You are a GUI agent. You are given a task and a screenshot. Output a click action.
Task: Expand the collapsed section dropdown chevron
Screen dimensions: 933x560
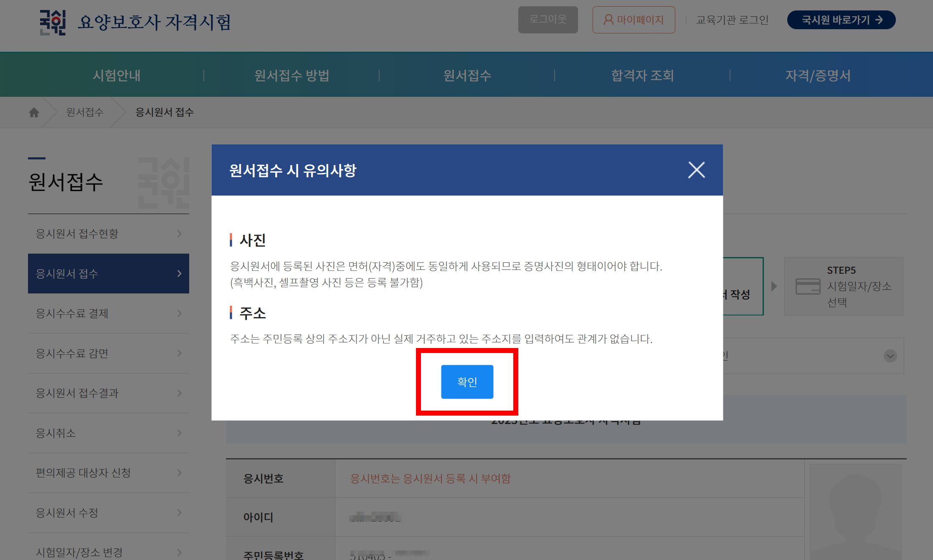(x=890, y=356)
